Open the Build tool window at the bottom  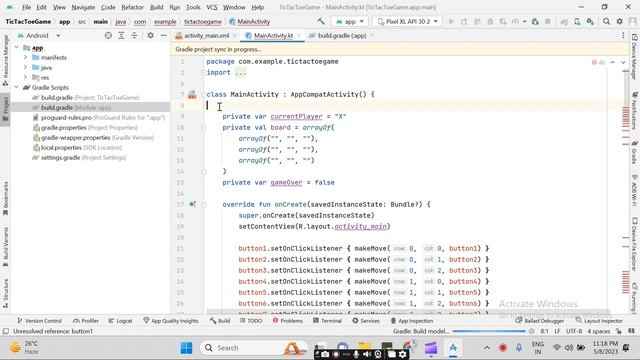tap(220, 321)
